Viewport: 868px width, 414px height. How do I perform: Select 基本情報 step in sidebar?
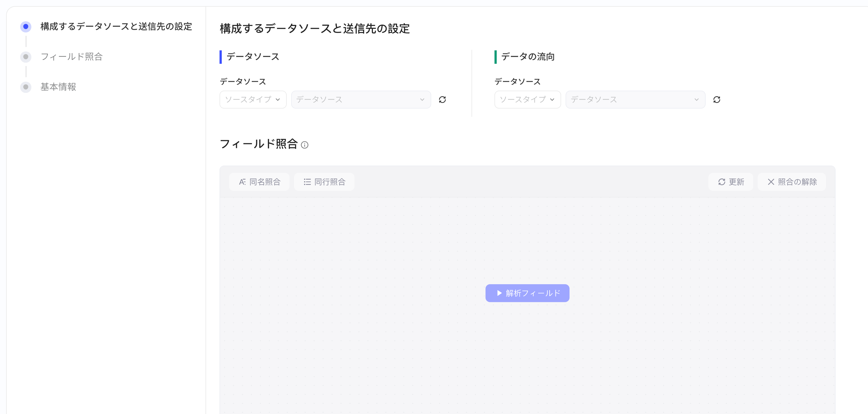point(58,87)
